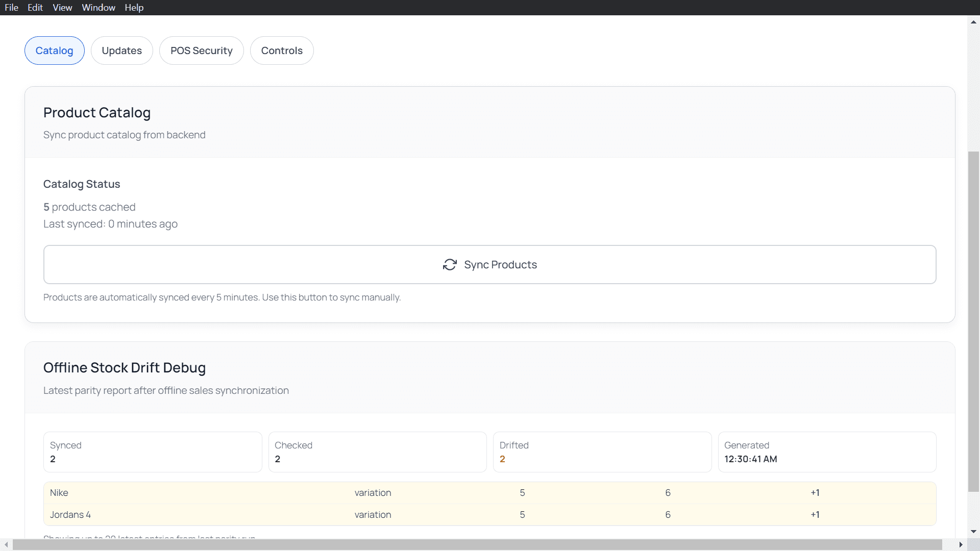Click the Sync Products button label
The width and height of the screenshot is (980, 551).
click(x=500, y=265)
